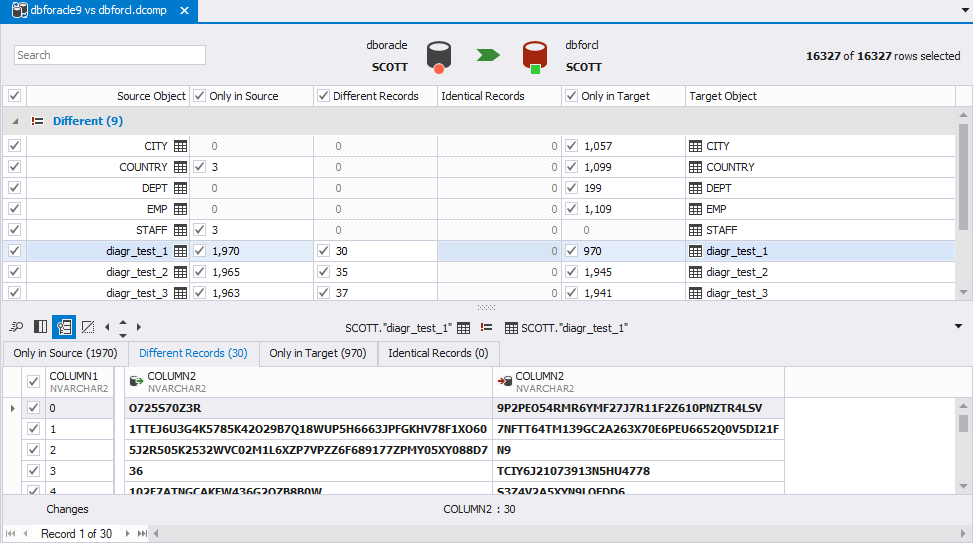This screenshot has width=973, height=543.
Task: Open the records pane options dropdown arrow
Action: click(959, 326)
